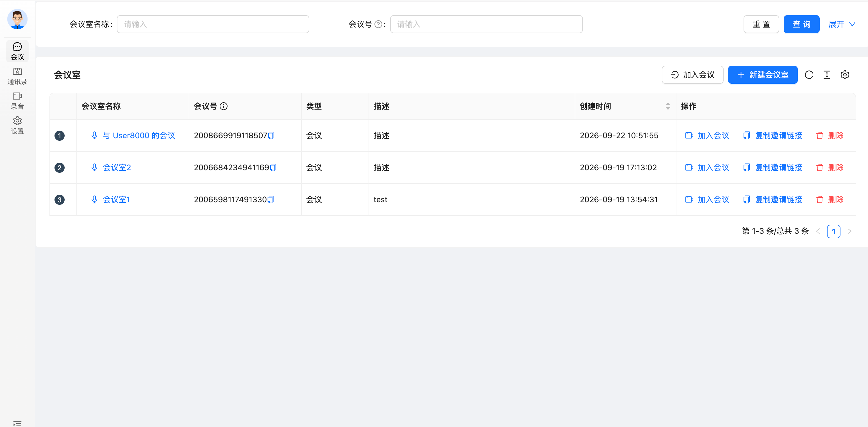The image size is (868, 427).
Task: Open the table density icon
Action: tap(827, 75)
